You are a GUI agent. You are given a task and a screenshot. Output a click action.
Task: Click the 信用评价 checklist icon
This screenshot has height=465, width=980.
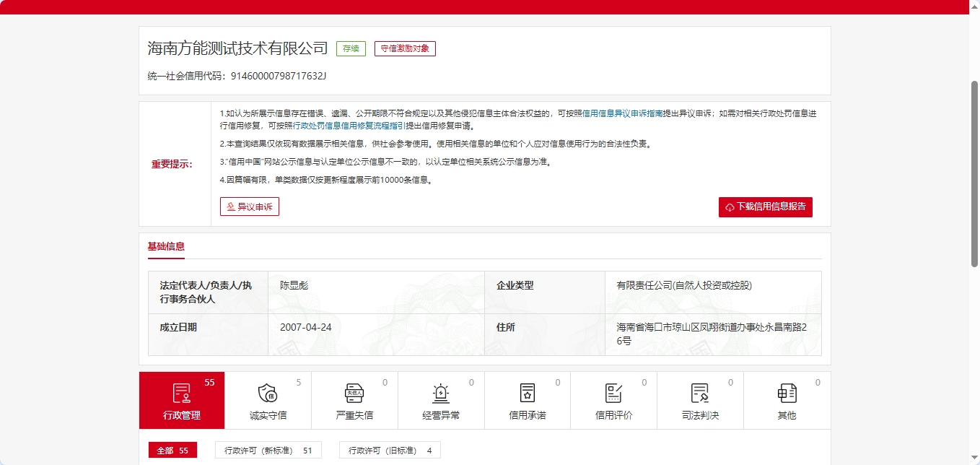pyautogui.click(x=613, y=393)
